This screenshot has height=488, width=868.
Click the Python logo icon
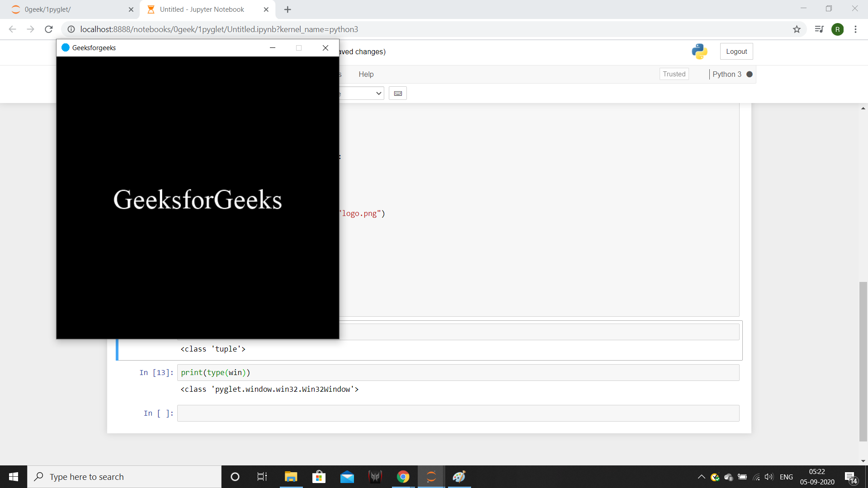tap(699, 52)
